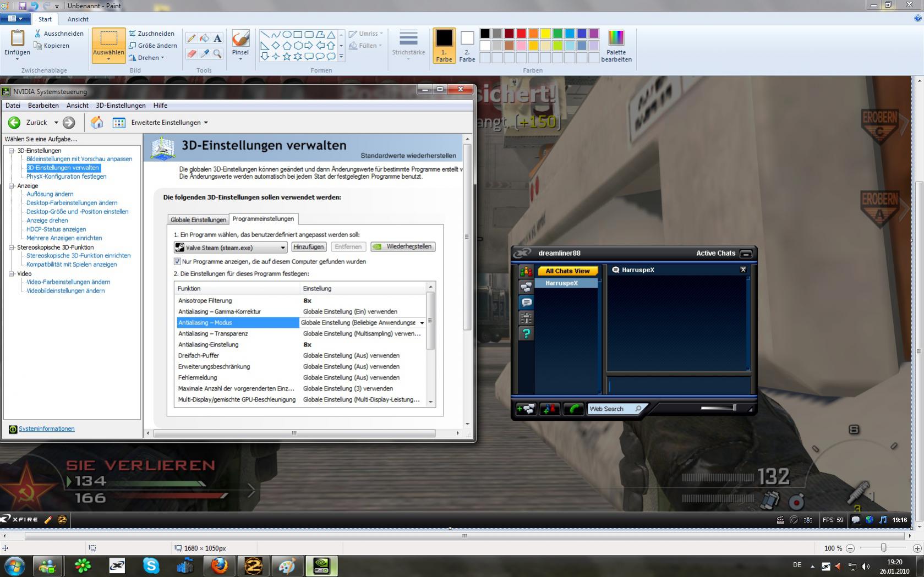Click the Xfire green call button
The height and width of the screenshot is (577, 924).
tap(573, 409)
